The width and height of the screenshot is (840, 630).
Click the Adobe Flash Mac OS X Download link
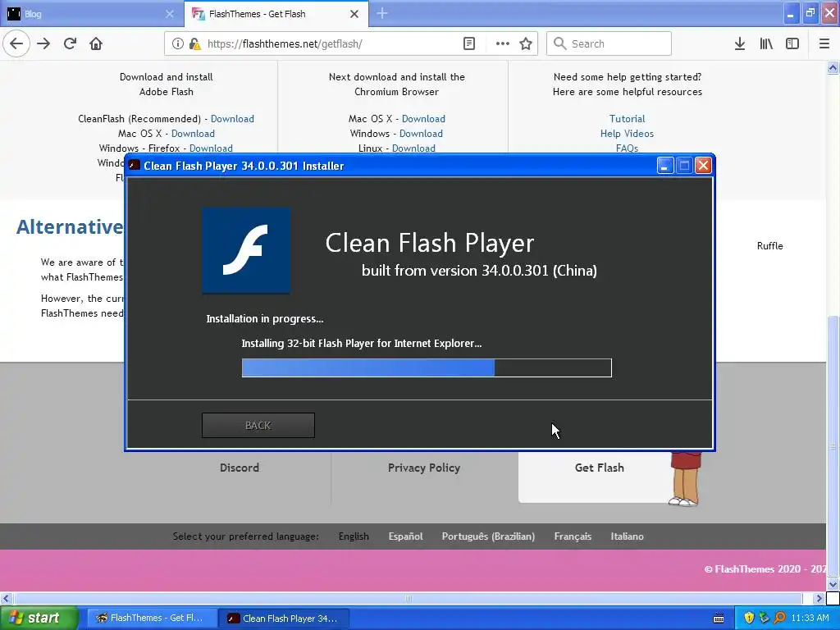(193, 134)
